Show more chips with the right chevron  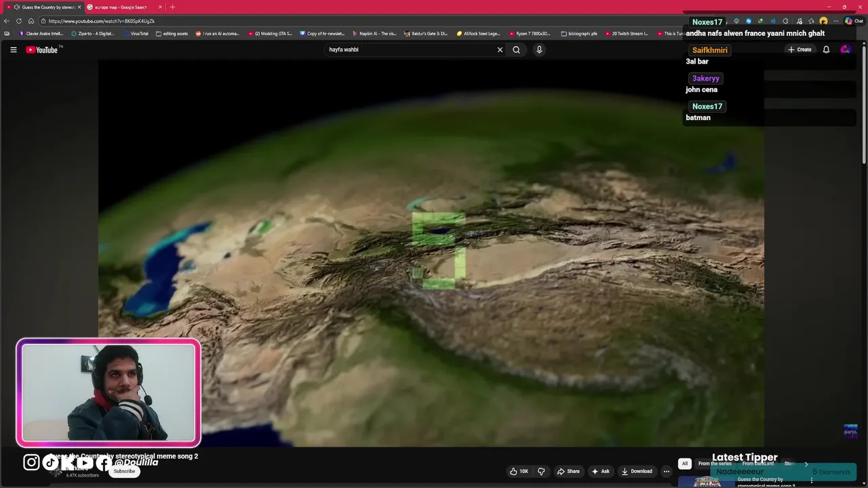pyautogui.click(x=806, y=464)
